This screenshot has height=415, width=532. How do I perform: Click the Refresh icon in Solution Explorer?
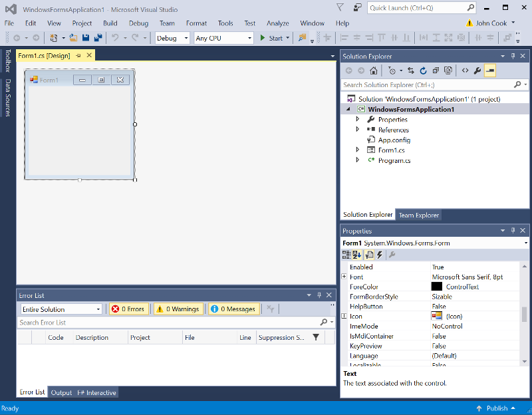pyautogui.click(x=423, y=70)
